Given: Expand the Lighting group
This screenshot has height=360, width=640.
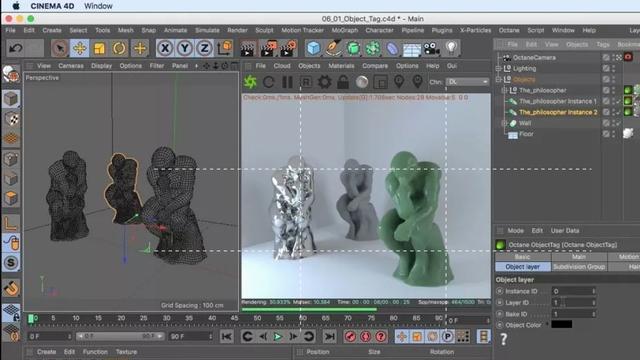Looking at the screenshot, I should 498,69.
